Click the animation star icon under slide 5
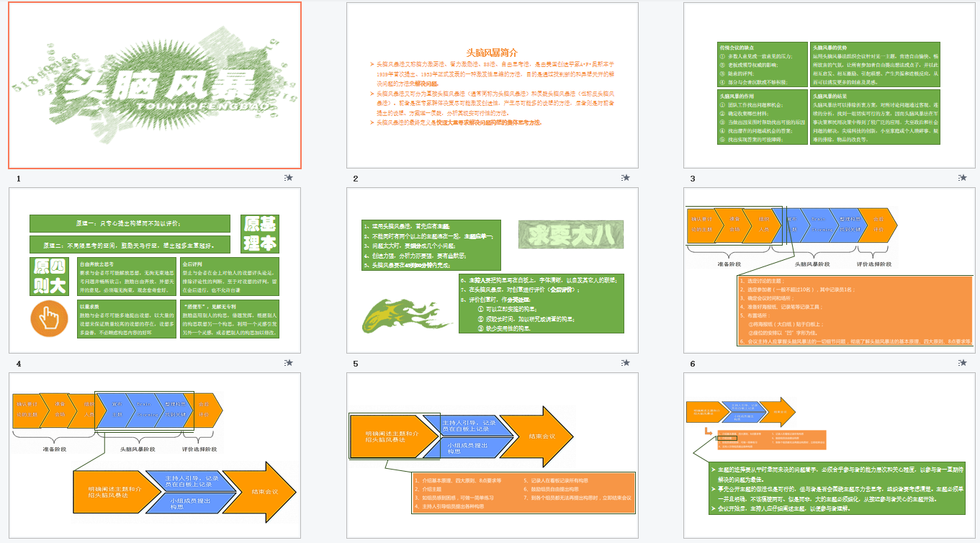 coord(625,363)
